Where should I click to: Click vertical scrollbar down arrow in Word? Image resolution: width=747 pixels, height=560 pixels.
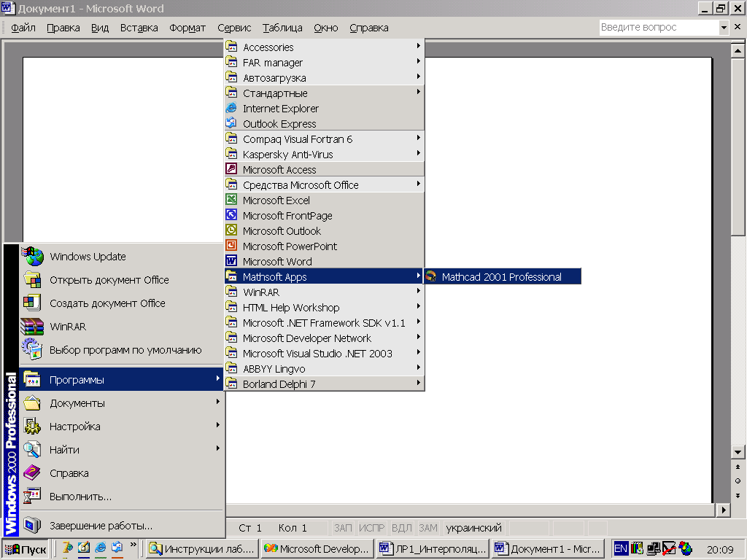738,452
